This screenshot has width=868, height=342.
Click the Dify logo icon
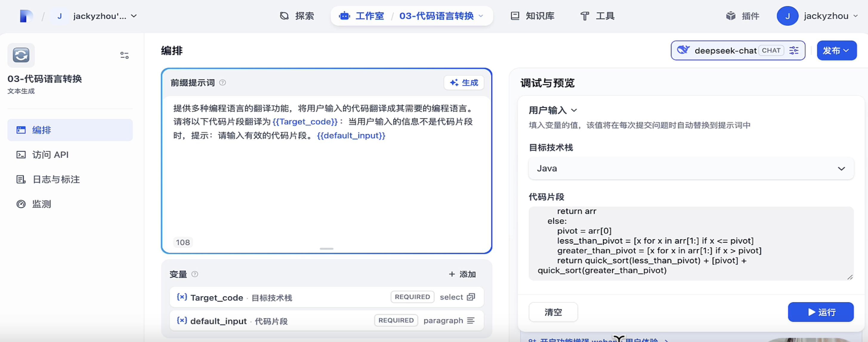26,16
